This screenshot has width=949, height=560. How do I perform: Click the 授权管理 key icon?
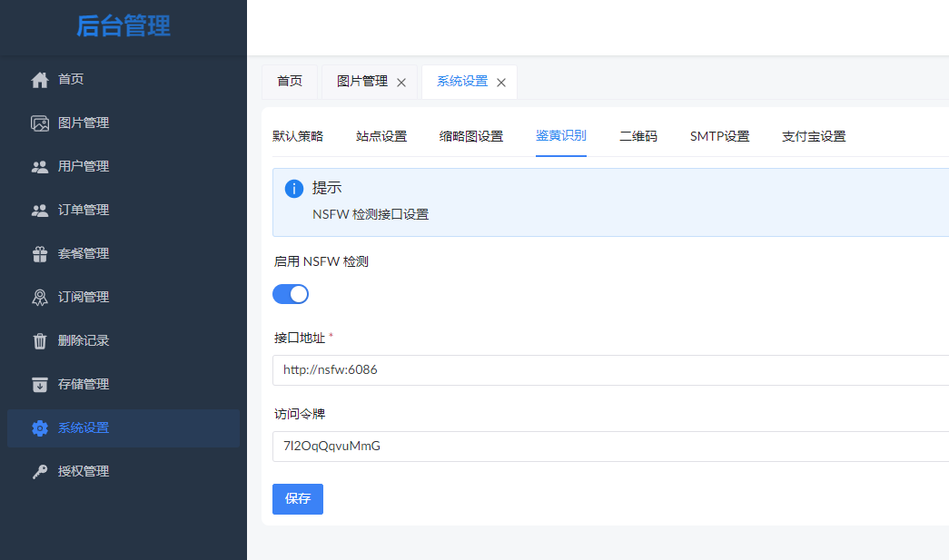[40, 472]
